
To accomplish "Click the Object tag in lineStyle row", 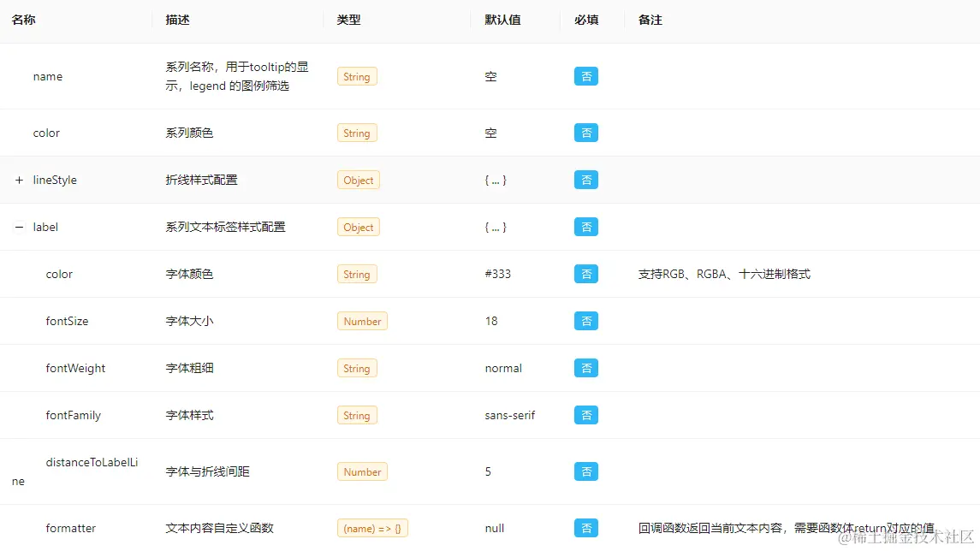I will (358, 180).
